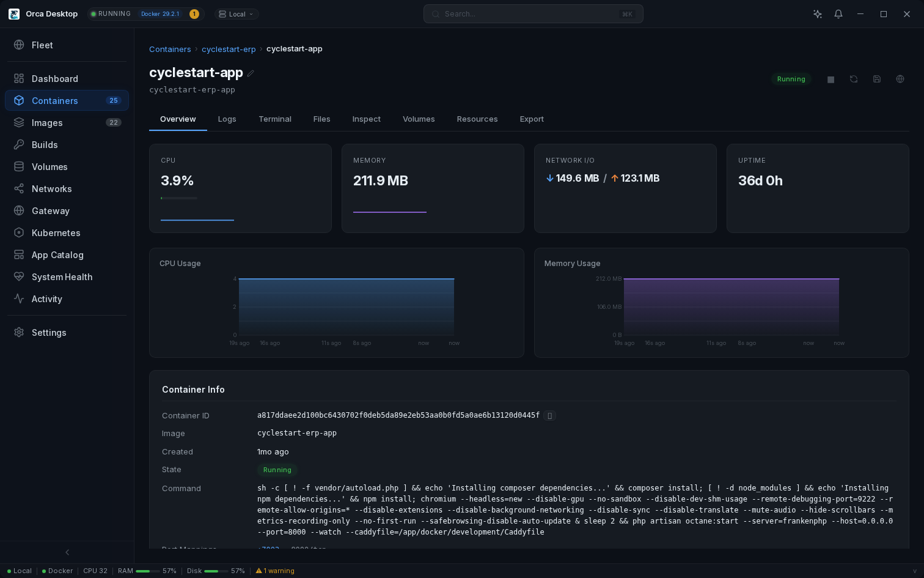Select Containers in sidebar
924x578 pixels.
coord(67,101)
